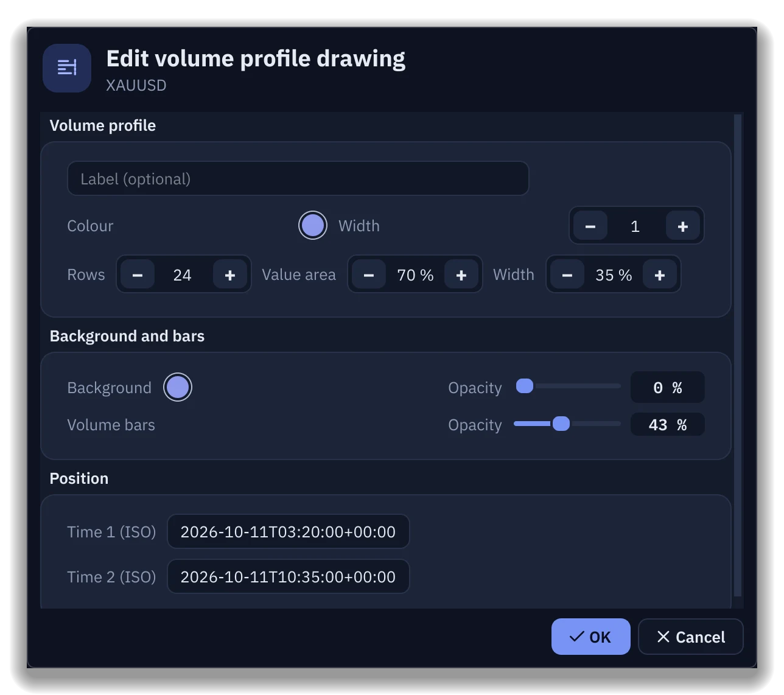Click the 'Colour' label
The image size is (784, 695).
click(x=90, y=226)
